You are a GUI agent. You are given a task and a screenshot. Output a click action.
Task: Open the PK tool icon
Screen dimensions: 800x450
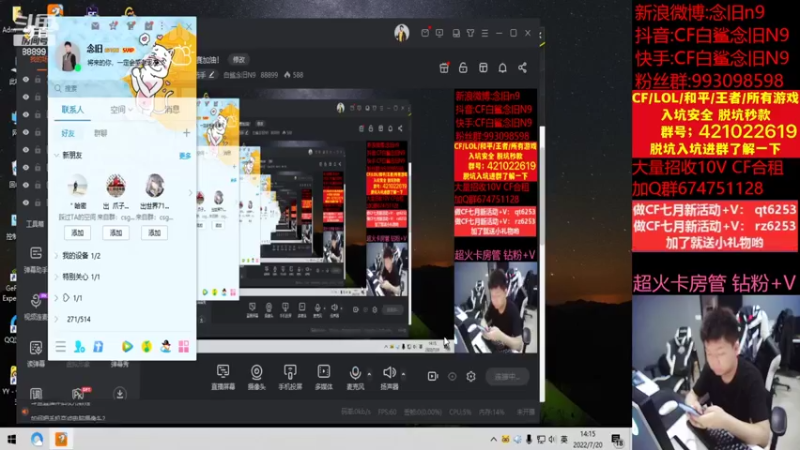(x=79, y=393)
